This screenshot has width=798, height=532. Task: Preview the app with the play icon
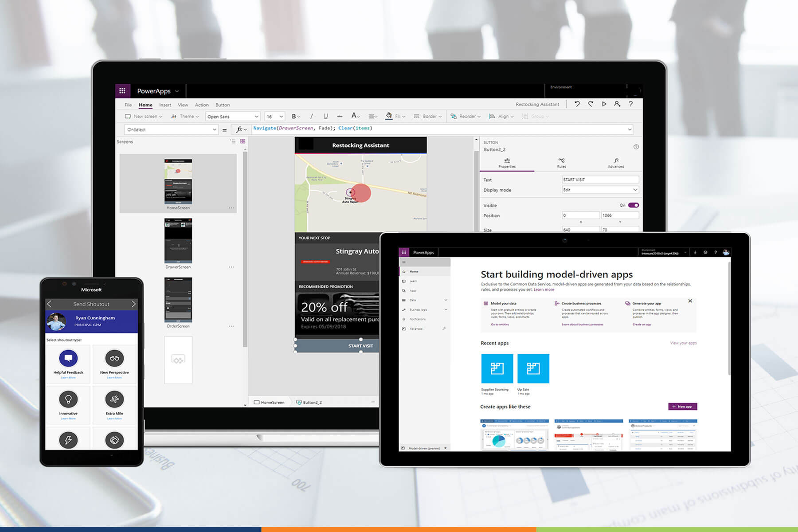604,104
